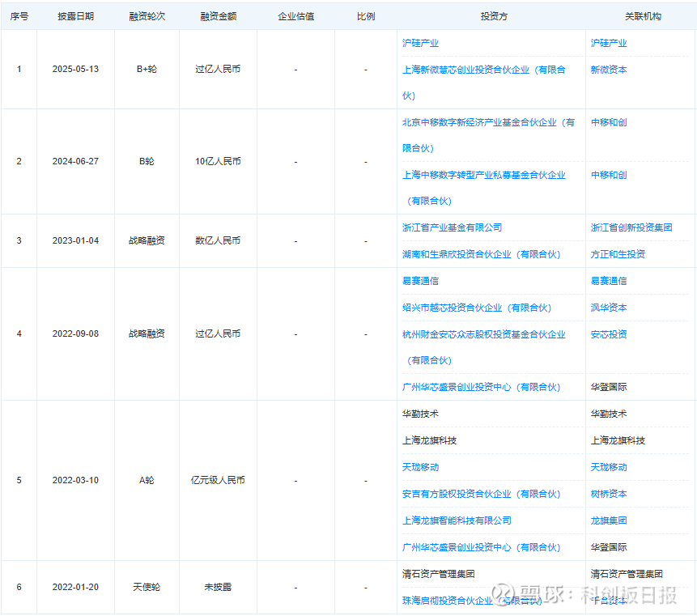Open 方正和生投资 institution link
The height and width of the screenshot is (616, 697).
click(x=618, y=254)
